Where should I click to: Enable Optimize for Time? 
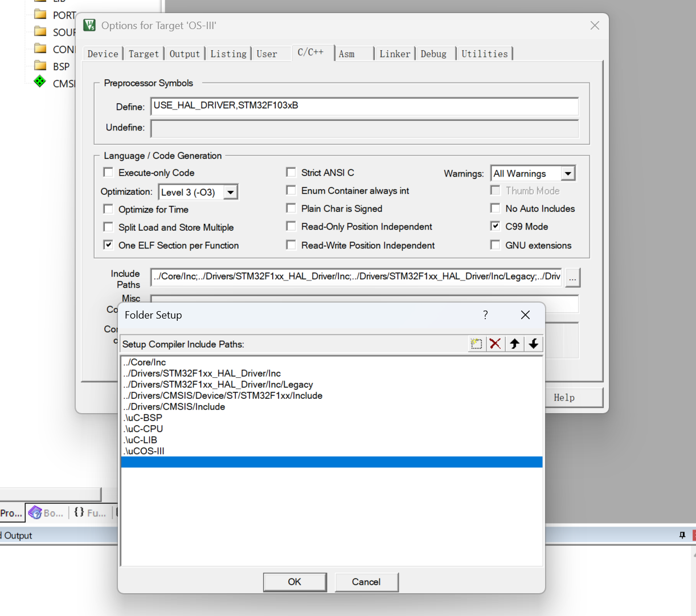click(x=108, y=209)
